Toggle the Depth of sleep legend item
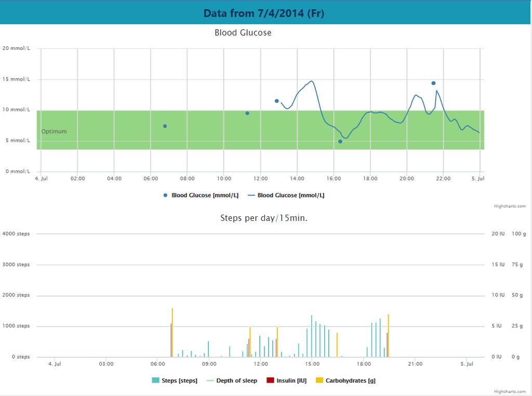This screenshot has width=532, height=396. [x=232, y=381]
